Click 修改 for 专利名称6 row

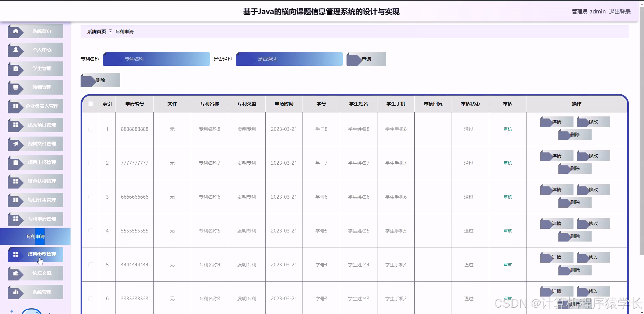[x=593, y=190]
